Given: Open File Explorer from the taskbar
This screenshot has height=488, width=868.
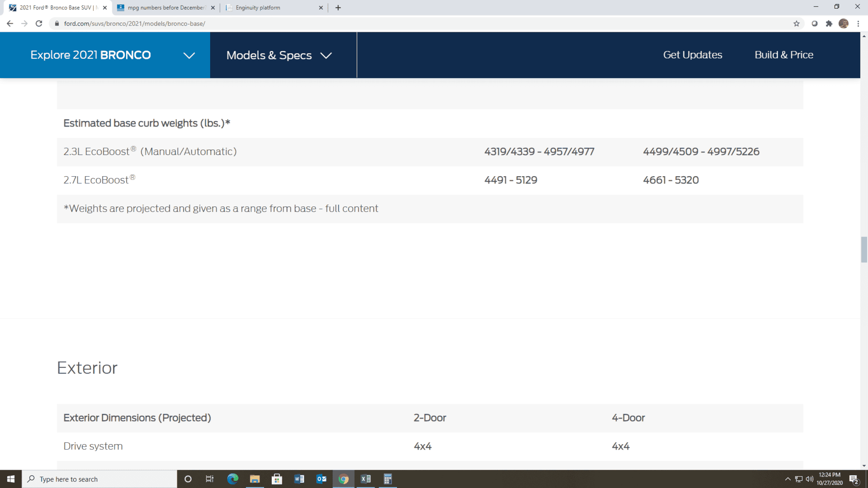Looking at the screenshot, I should tap(254, 479).
